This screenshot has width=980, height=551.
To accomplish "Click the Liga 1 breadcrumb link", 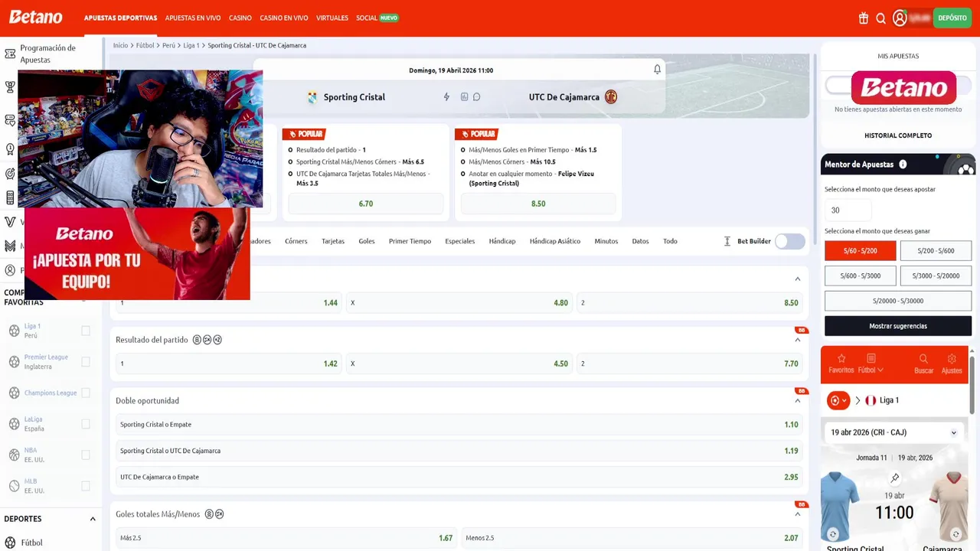I will (191, 45).
